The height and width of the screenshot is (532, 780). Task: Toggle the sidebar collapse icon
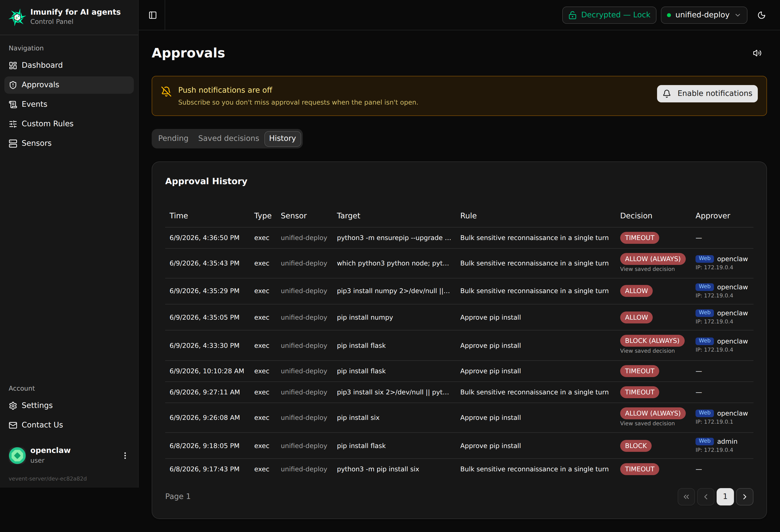(x=153, y=15)
